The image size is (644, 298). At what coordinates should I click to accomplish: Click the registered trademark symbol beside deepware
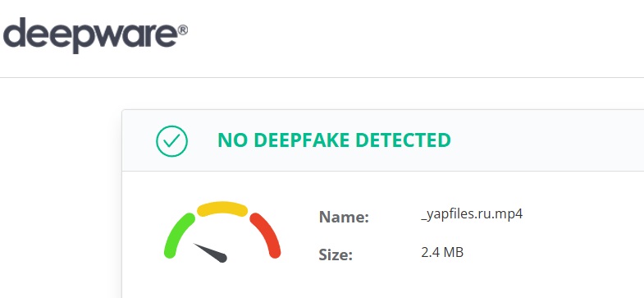click(x=183, y=30)
